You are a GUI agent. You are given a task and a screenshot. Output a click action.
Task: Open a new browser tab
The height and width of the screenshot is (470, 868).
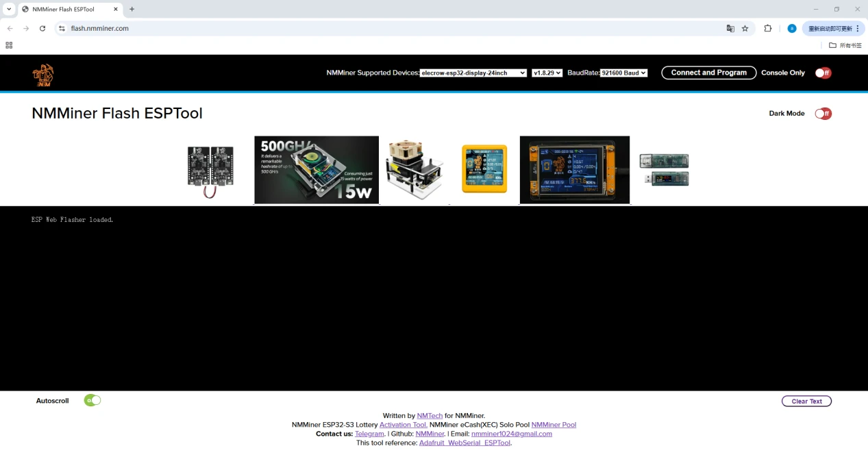[132, 10]
